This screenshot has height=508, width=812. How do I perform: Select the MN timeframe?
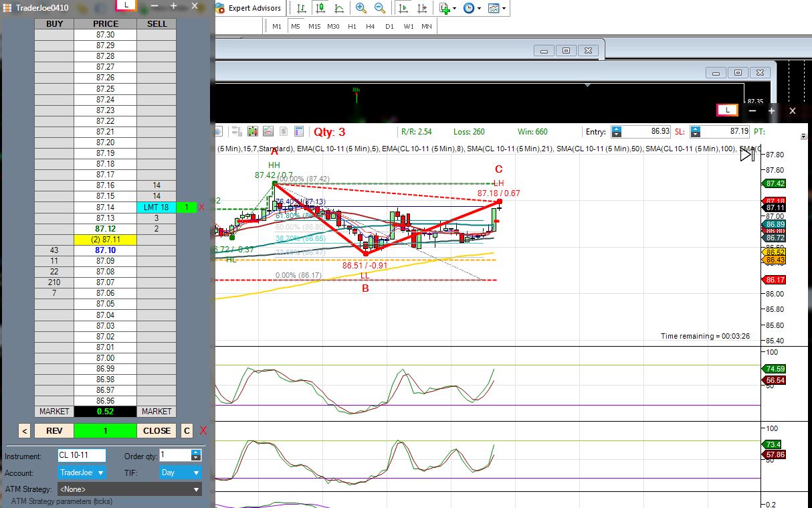427,26
